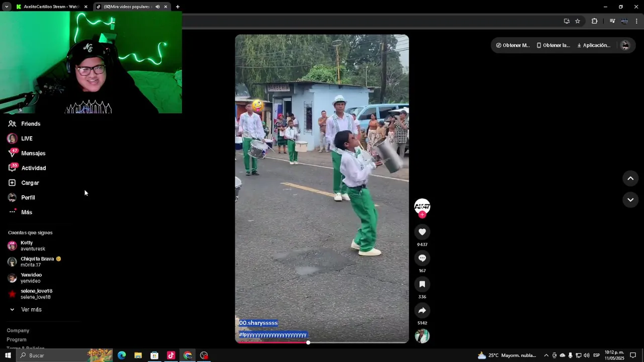This screenshot has width=644, height=362.
Task: Show hidden system tray icons
Action: 546,355
